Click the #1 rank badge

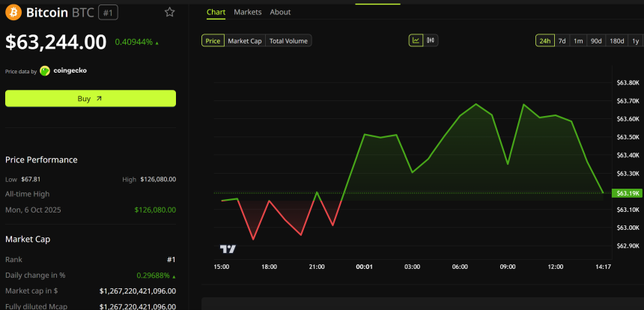108,13
